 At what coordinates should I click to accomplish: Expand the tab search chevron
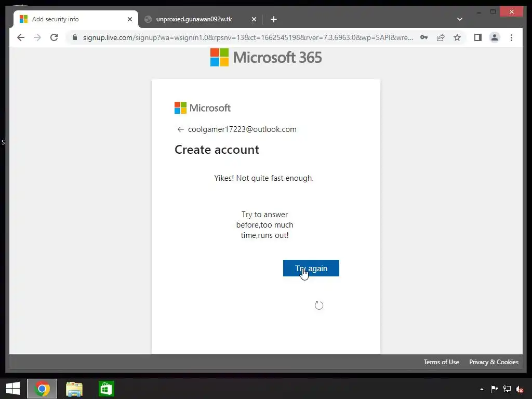[x=460, y=19]
